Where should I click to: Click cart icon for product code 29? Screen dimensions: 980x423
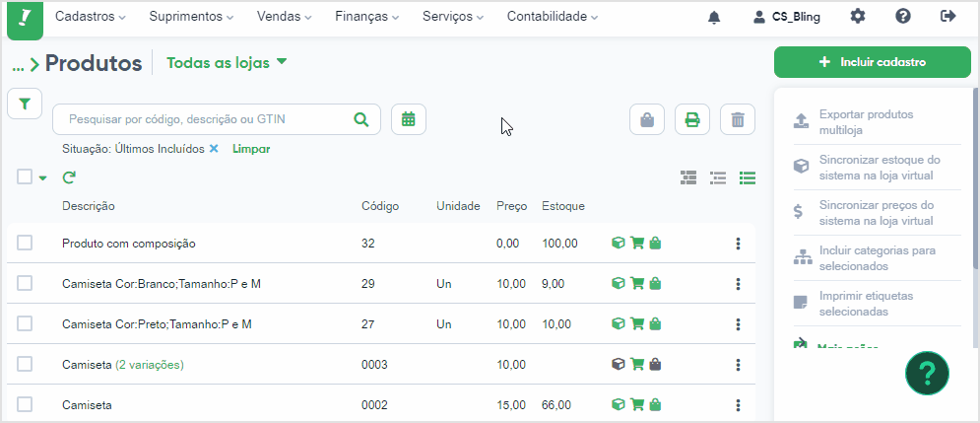pyautogui.click(x=637, y=284)
